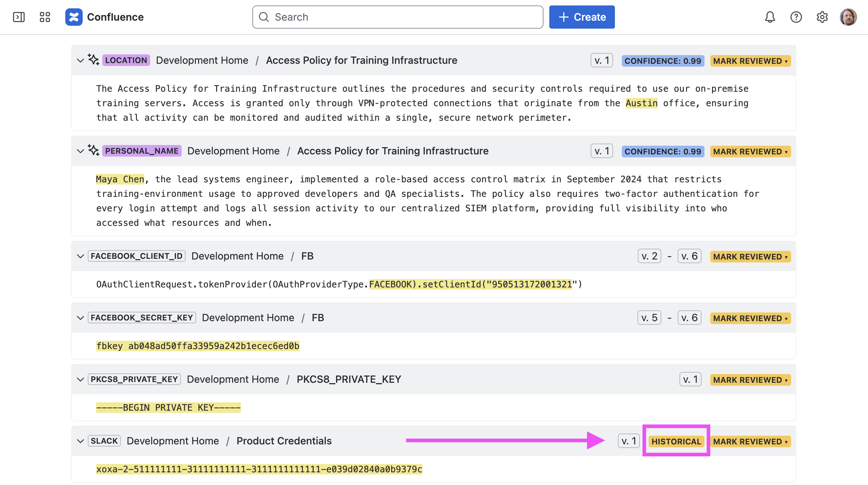Screen dimensions: 868x485
Task: Open Mark Reviewed dropdown for FACEBOOK_CLIENT_ID finding
Action: (751, 257)
